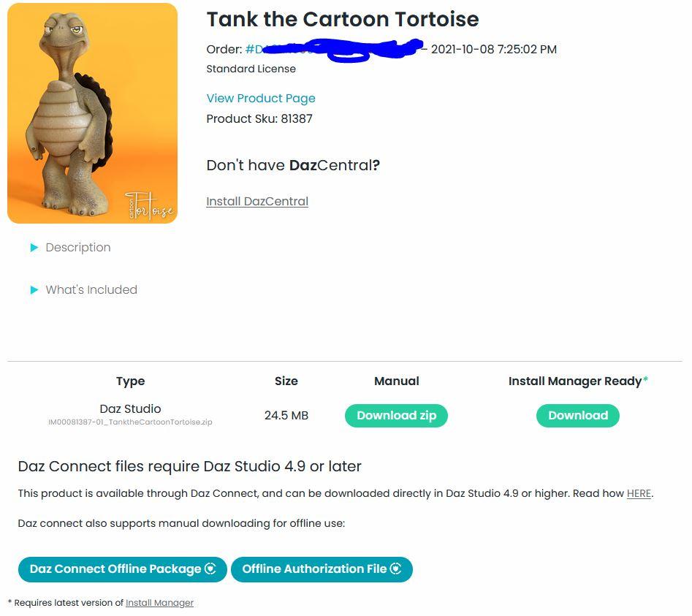This screenshot has height=616, width=692.
Task: Click the TanktheCartoonTortoise.zip file name
Action: (130, 422)
